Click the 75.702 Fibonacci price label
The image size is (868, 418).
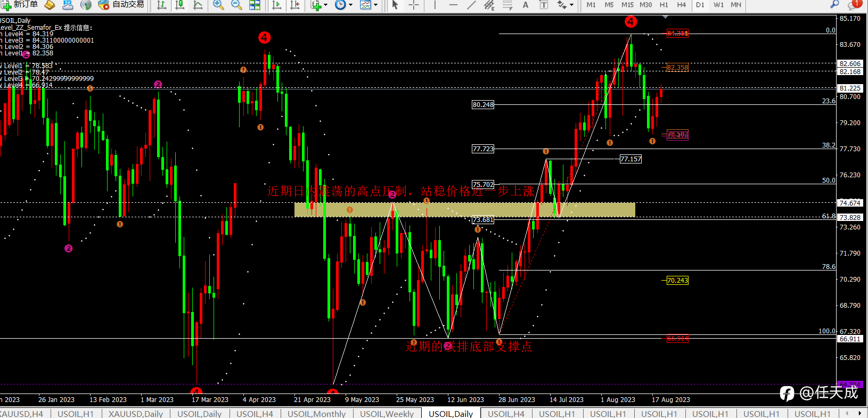(483, 184)
